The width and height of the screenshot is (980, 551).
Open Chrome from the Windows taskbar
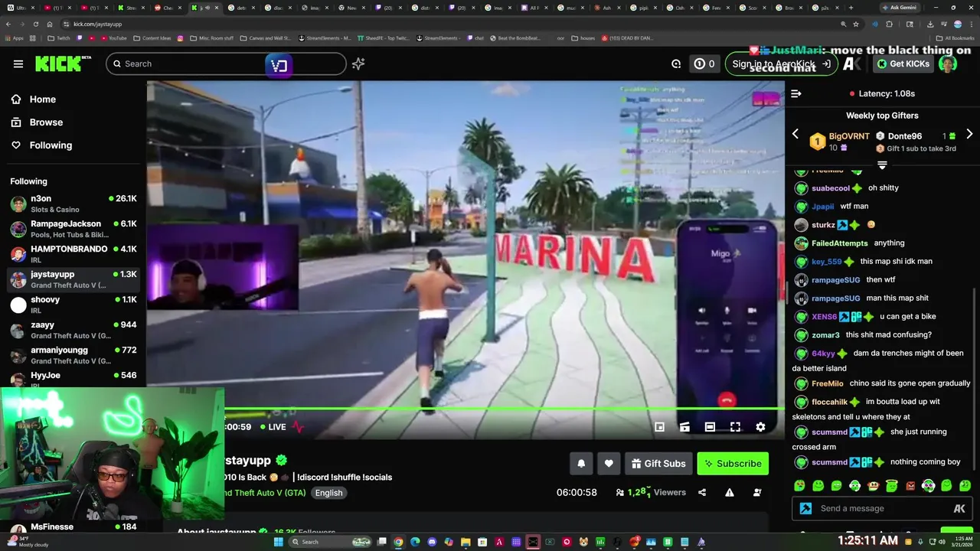tap(398, 542)
